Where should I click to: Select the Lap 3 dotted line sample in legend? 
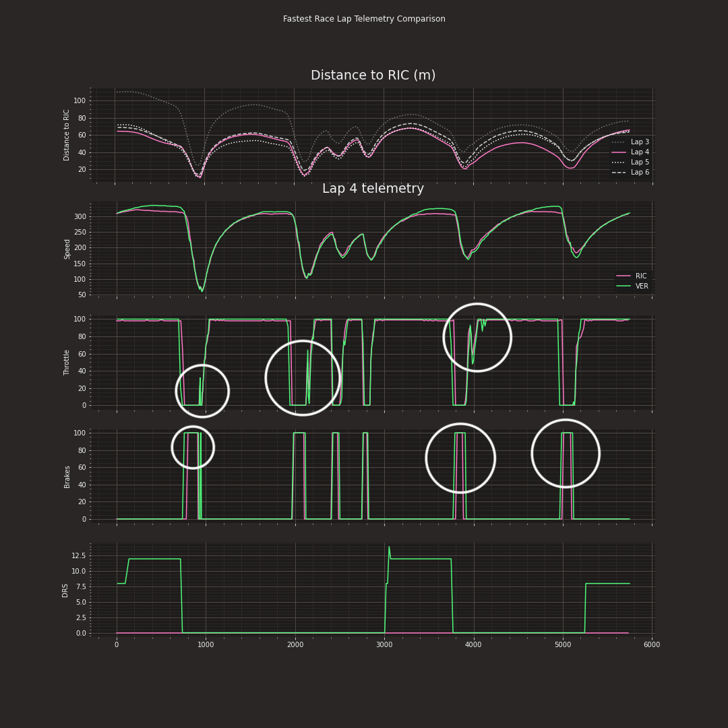pos(617,142)
